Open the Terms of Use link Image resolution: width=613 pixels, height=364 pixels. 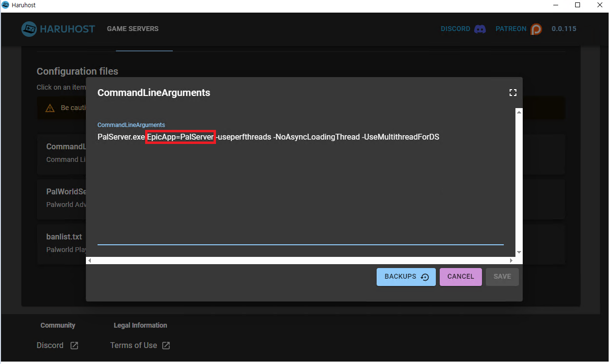click(133, 346)
